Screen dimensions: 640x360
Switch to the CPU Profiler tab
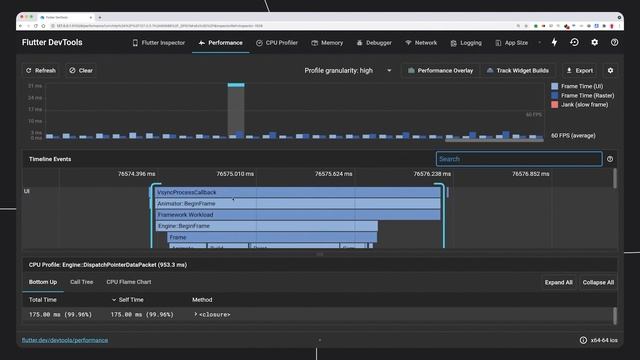pos(277,43)
